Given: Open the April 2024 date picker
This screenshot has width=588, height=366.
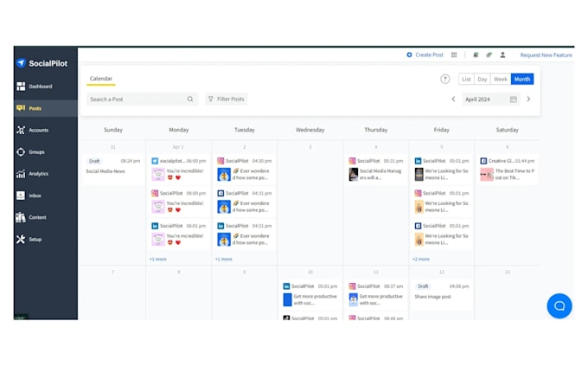Looking at the screenshot, I should (x=491, y=100).
